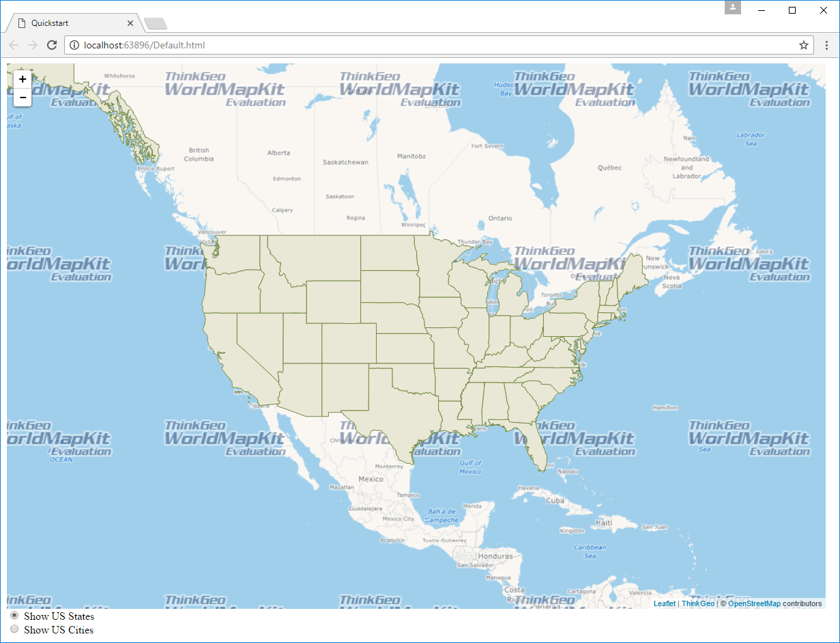Click the Haiti label on the map

[604, 522]
